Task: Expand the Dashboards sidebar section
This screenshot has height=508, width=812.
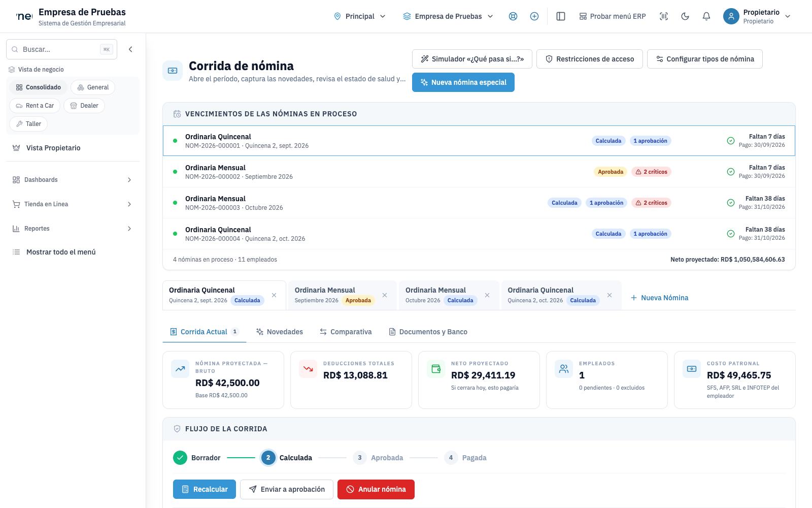Action: click(x=73, y=180)
